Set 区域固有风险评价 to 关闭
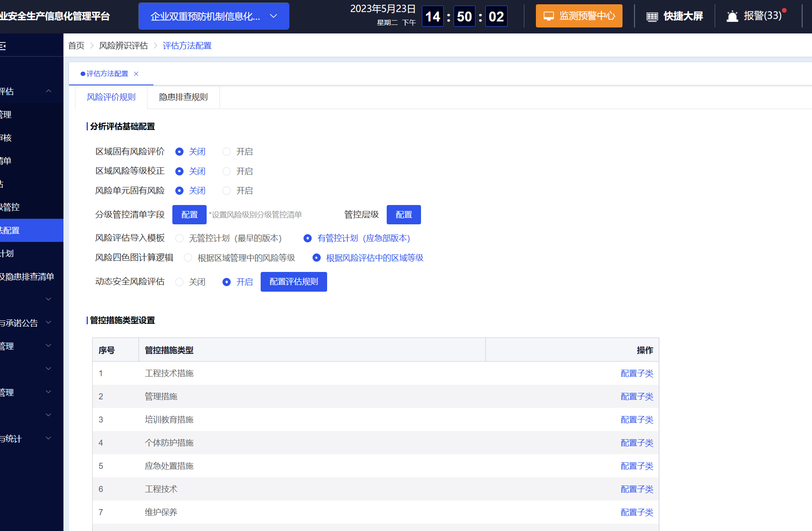This screenshot has height=531, width=812. (180, 152)
